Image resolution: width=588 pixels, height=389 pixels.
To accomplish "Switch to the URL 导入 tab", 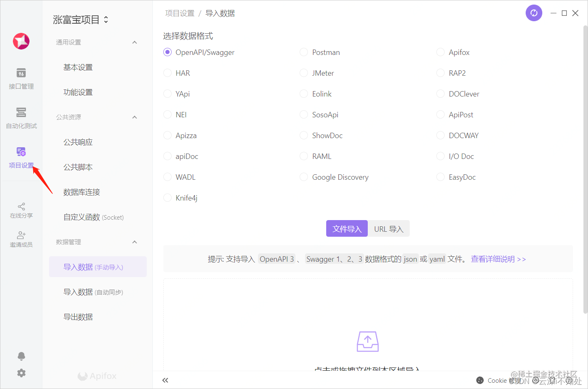I will pos(389,229).
